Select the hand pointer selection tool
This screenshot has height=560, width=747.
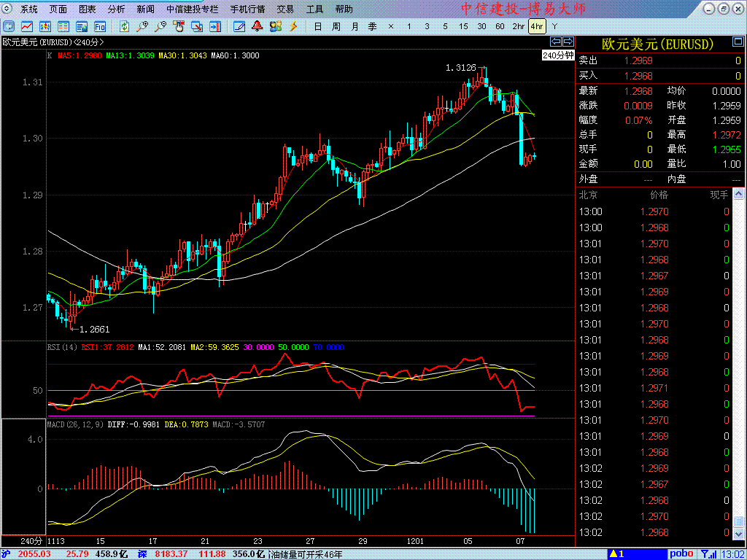(x=179, y=26)
